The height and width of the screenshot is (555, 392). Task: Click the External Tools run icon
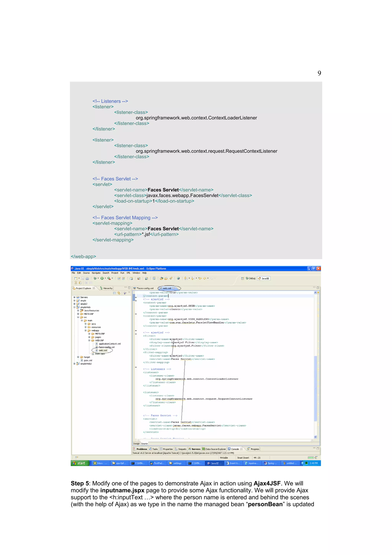[x=109, y=278]
